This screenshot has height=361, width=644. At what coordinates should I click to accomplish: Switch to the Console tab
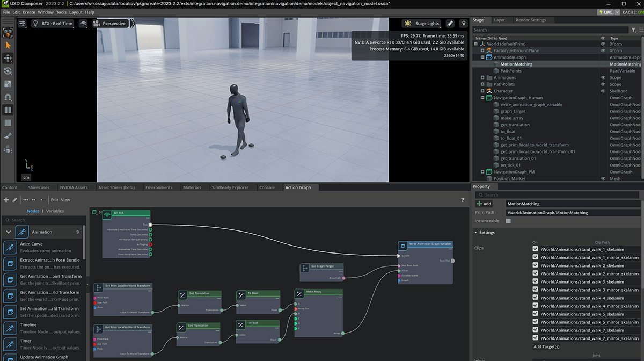[x=267, y=187]
